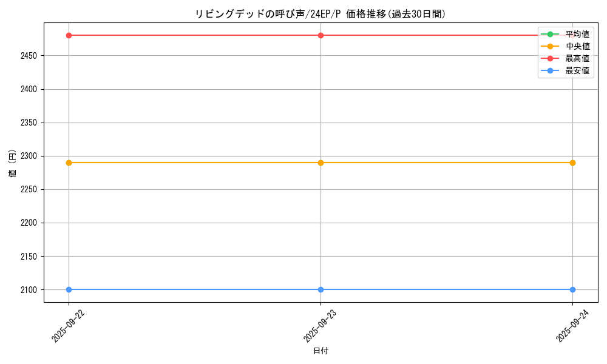
Task: Select the blue 最安値 point on 2025-09-23
Action: pyautogui.click(x=320, y=289)
